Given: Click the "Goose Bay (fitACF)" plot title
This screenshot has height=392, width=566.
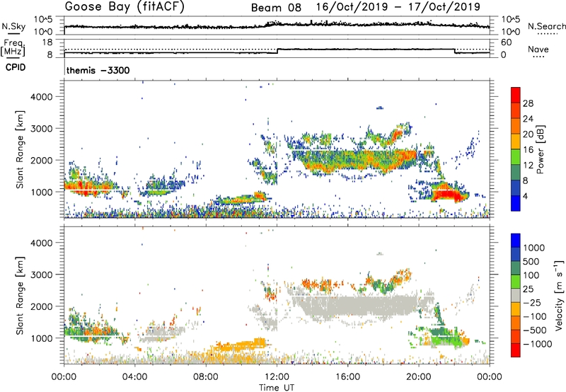Looking at the screenshot, I should point(125,7).
